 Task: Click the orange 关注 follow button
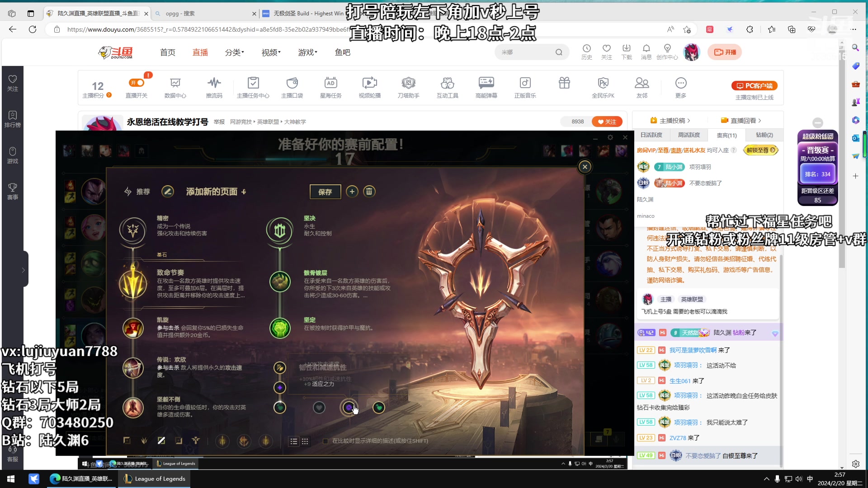pos(607,122)
